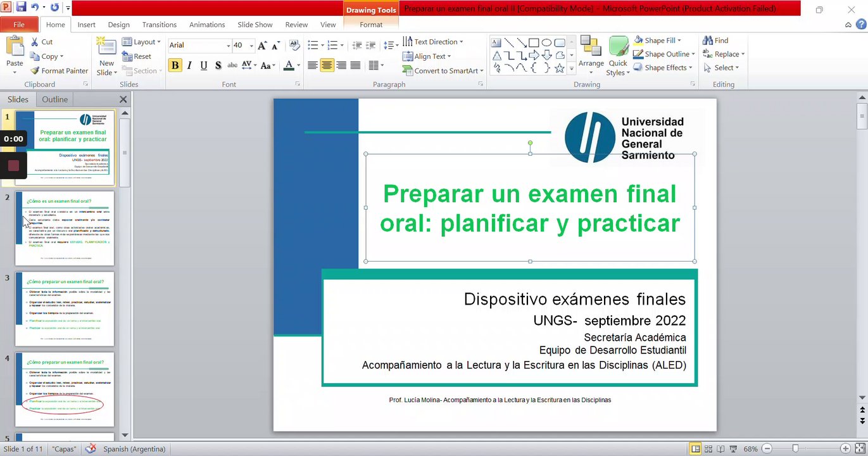Select the Left Brace shape
This screenshot has height=456, width=868.
(x=534, y=68)
